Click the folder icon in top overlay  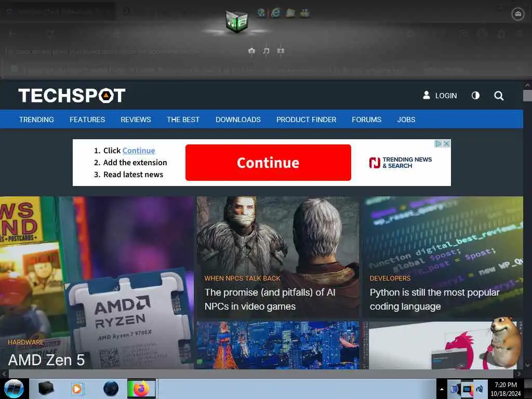coord(290,13)
